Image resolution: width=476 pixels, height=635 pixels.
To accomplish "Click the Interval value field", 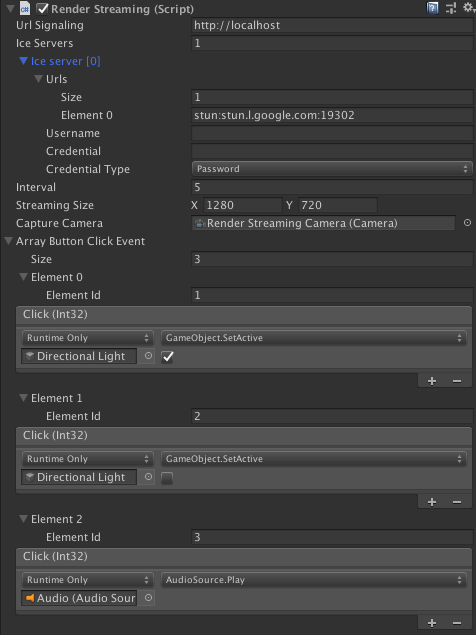I will click(x=332, y=187).
